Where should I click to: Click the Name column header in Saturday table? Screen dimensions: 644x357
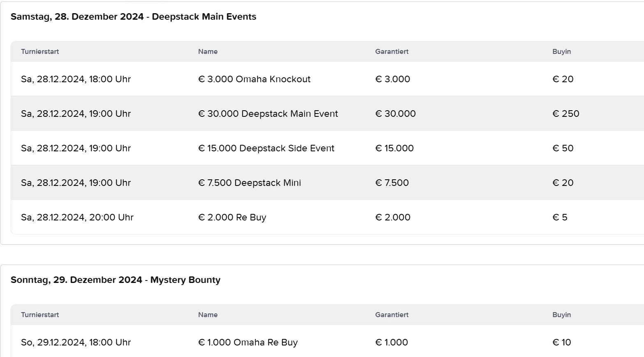click(208, 51)
